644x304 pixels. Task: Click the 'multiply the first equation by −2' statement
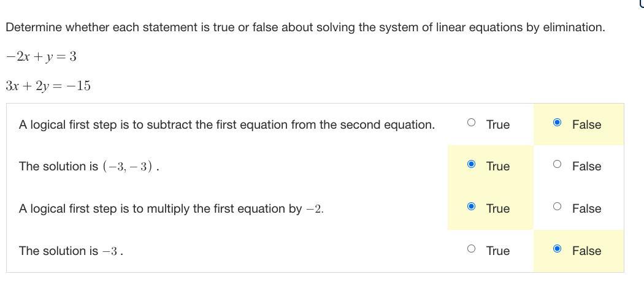(x=171, y=209)
